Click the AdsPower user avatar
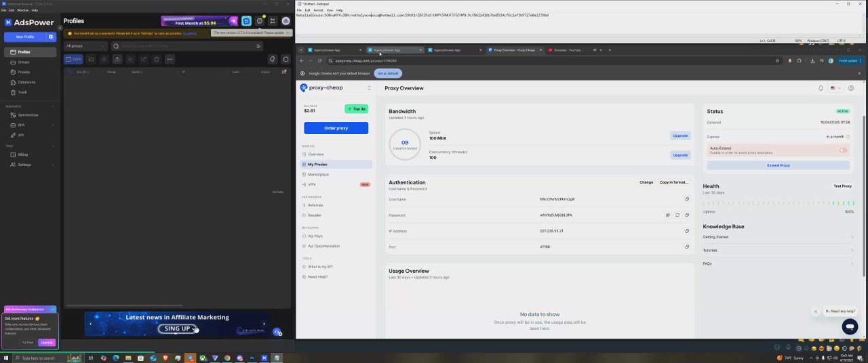This screenshot has width=868, height=363. [x=285, y=21]
